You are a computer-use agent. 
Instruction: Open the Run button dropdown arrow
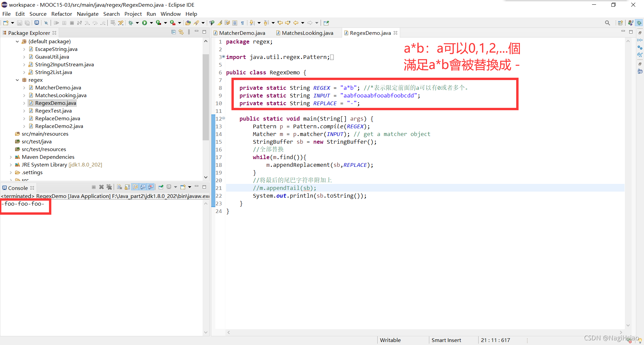pos(151,23)
